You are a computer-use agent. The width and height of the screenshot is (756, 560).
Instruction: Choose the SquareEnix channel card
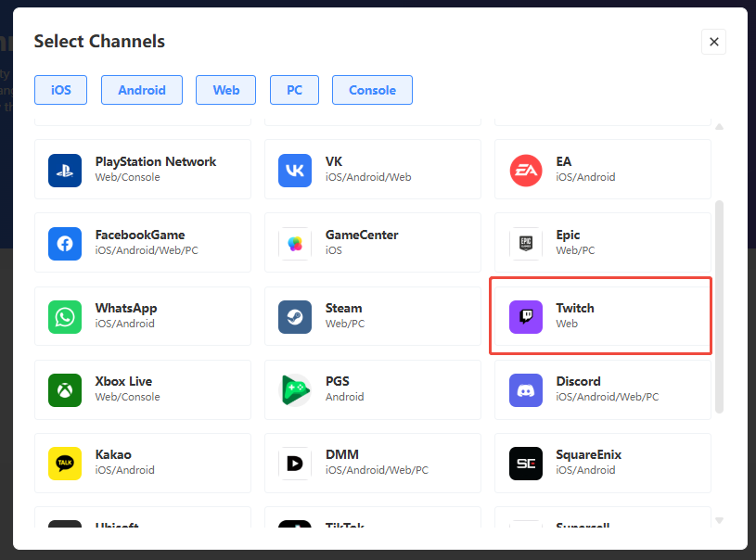click(602, 463)
